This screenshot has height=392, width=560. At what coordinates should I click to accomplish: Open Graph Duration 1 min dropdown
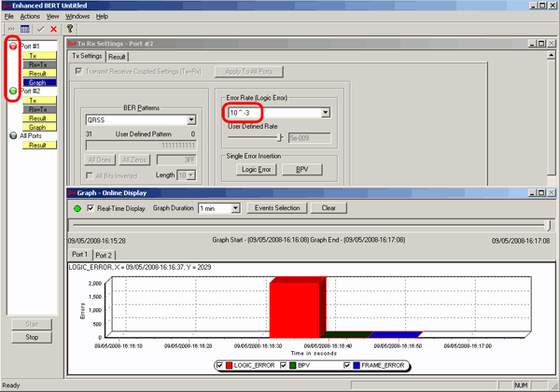coord(235,208)
